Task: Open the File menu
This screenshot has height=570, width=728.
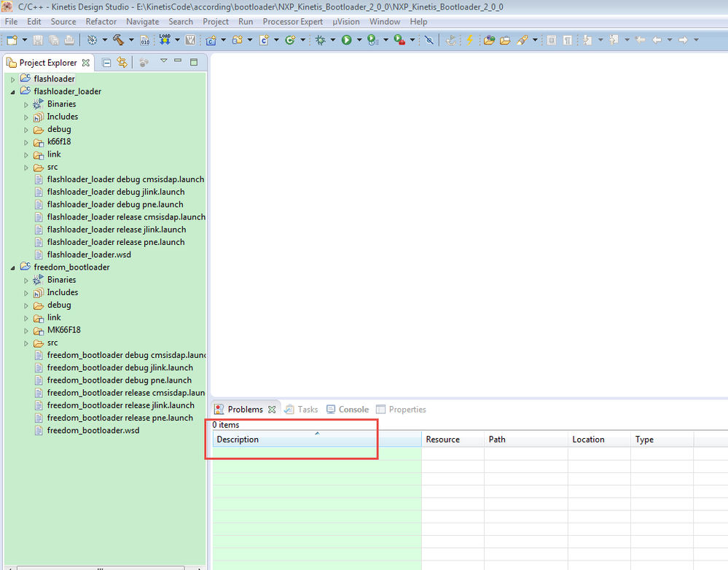Action: 11,22
